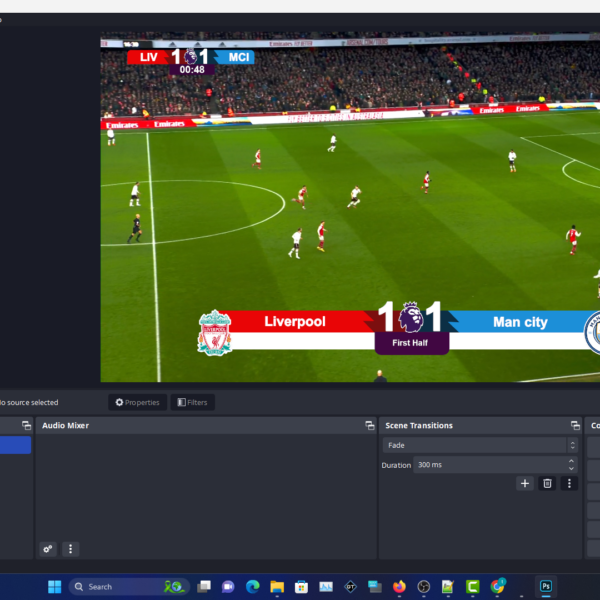Image resolution: width=600 pixels, height=600 pixels.
Task: Open Audio Mixer three-dot menu
Action: point(70,549)
